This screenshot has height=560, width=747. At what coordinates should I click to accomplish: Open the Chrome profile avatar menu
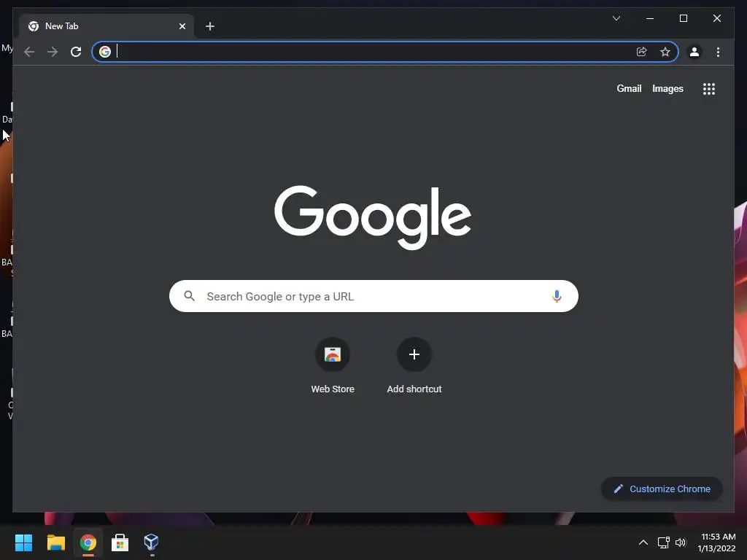[x=694, y=52]
